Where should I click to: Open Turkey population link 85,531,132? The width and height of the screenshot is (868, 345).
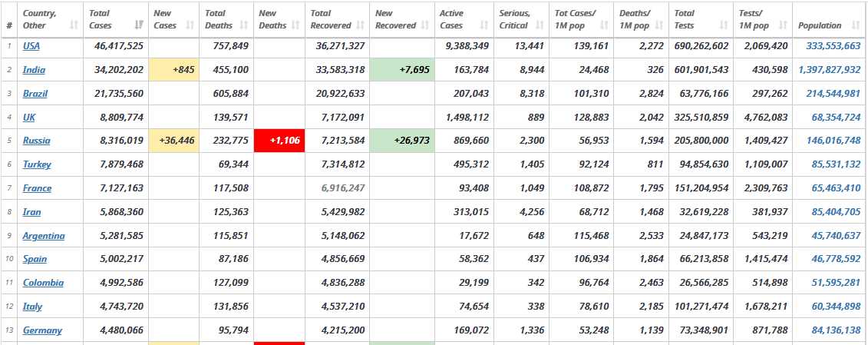coord(836,164)
